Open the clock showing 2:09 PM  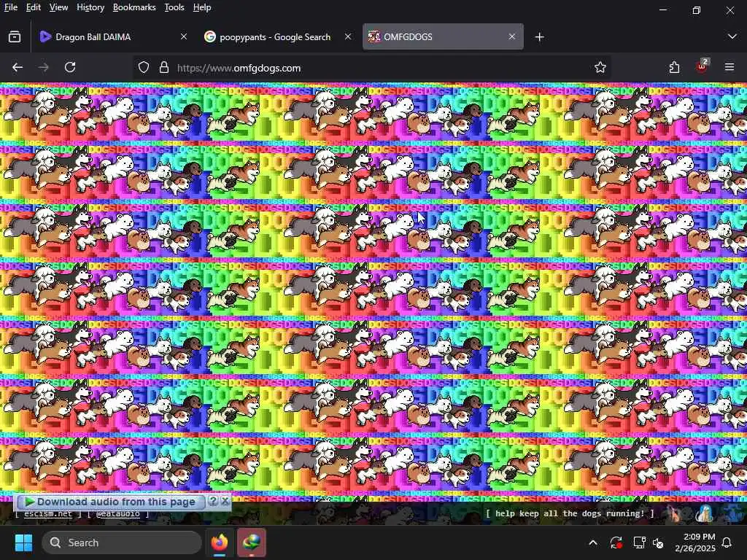695,542
